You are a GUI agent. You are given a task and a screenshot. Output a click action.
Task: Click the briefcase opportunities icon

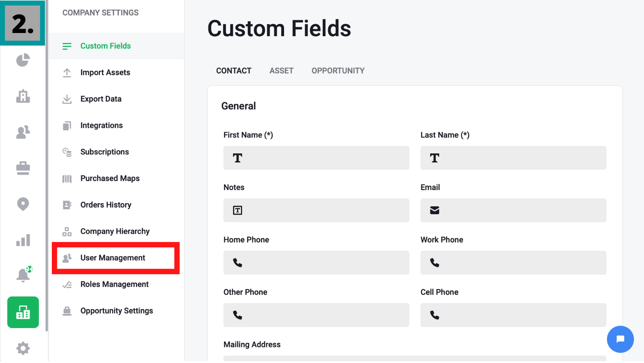[23, 168]
